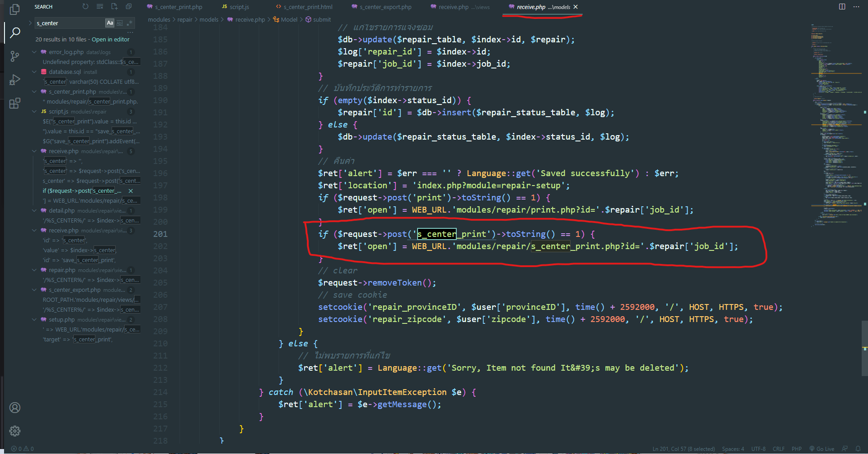Image resolution: width=868 pixels, height=454 pixels.
Task: Open errors and warnings status item
Action: (x=22, y=449)
